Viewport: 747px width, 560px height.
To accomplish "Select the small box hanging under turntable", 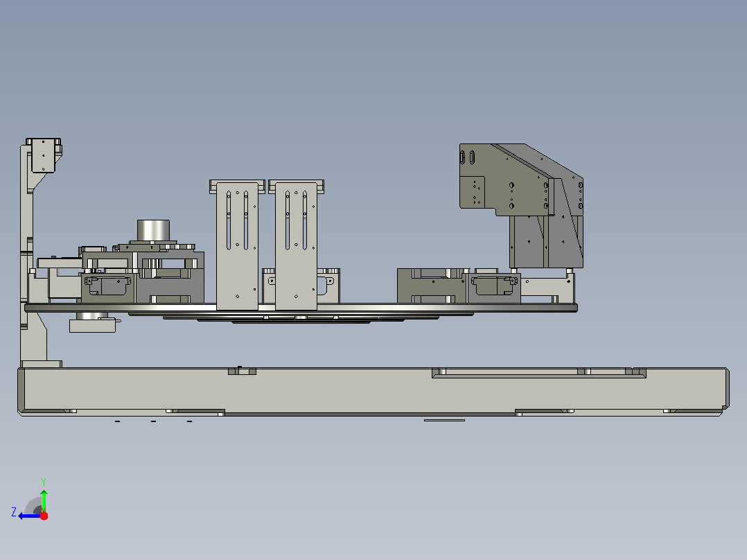I will click(92, 326).
